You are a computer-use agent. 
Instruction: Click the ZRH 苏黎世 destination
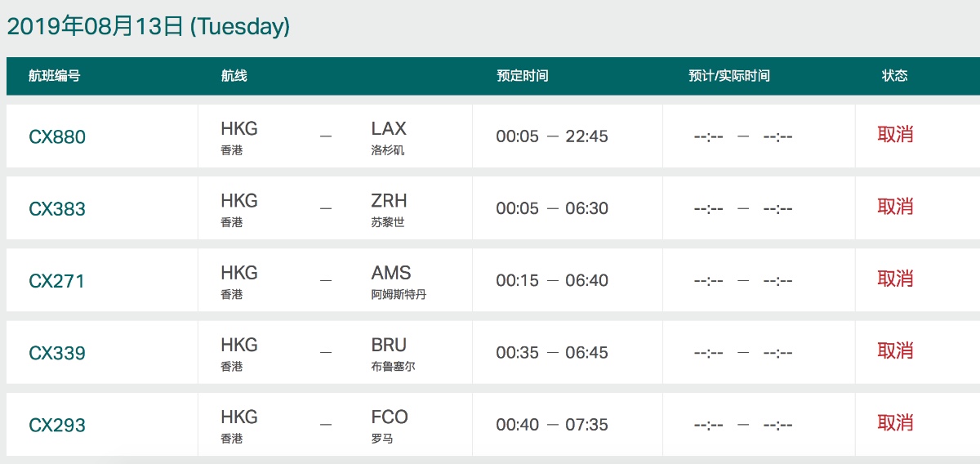click(389, 209)
